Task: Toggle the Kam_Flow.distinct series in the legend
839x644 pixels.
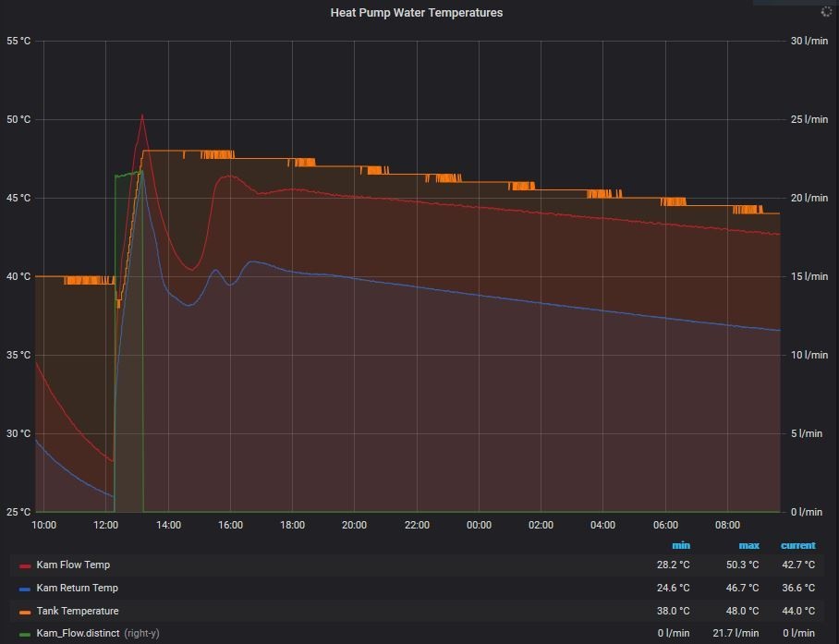Action: [x=79, y=633]
